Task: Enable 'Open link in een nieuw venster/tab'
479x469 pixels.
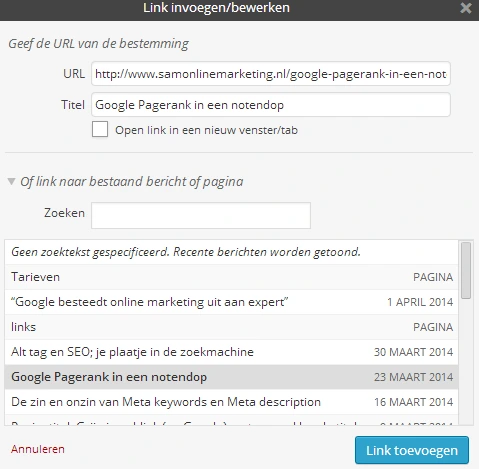Action: point(100,129)
